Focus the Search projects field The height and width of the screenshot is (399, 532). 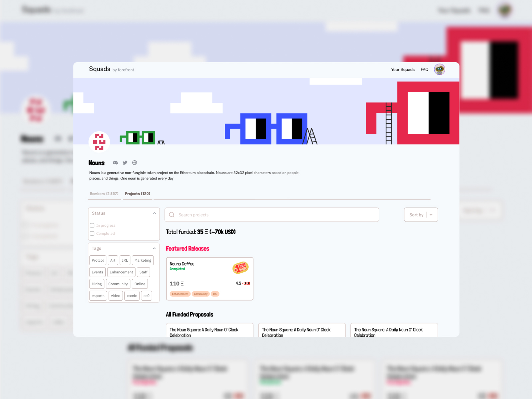(272, 215)
